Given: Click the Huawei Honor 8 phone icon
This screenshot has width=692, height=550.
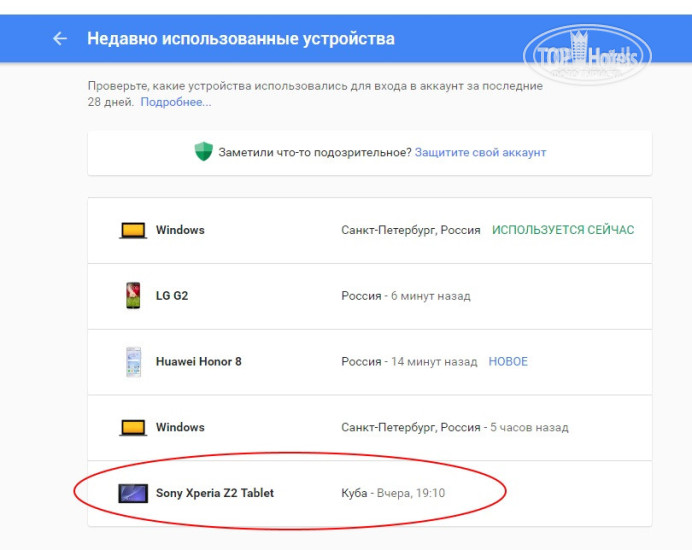Looking at the screenshot, I should (x=133, y=362).
